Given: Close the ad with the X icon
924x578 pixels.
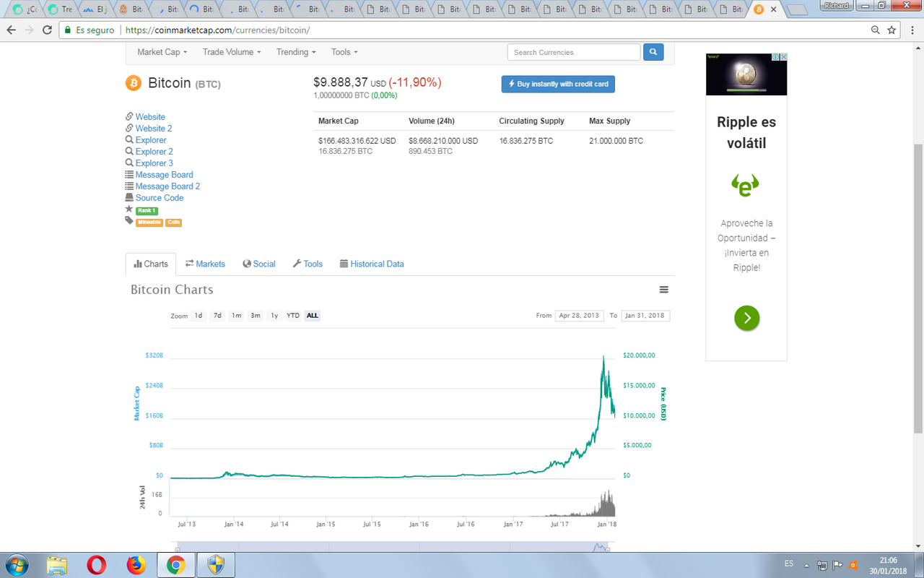Looking at the screenshot, I should pyautogui.click(x=783, y=57).
